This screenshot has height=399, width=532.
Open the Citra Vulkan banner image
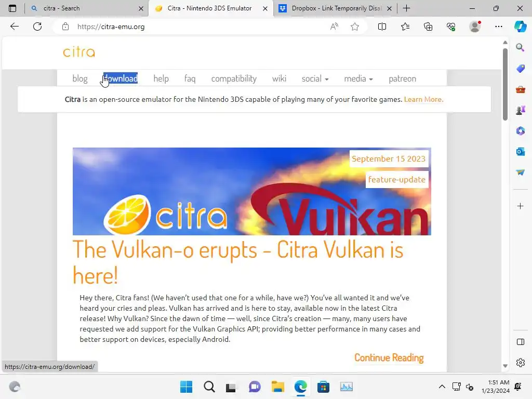click(x=252, y=191)
